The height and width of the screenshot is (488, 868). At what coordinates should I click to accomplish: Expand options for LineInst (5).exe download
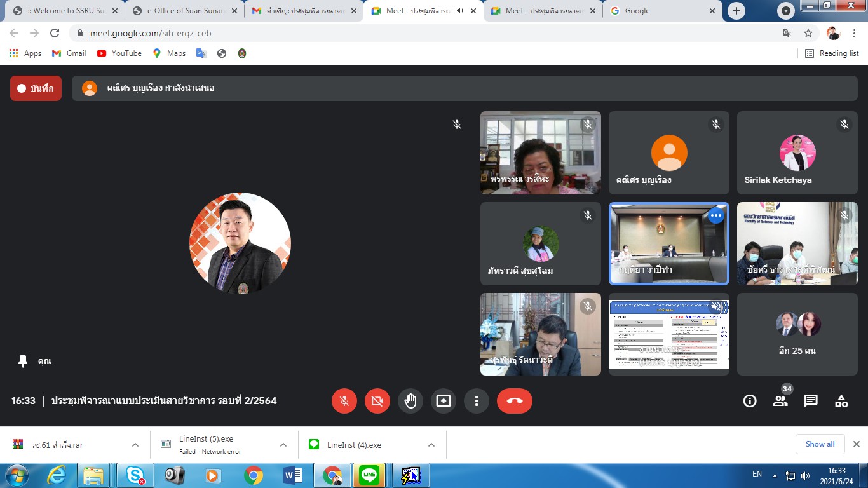pyautogui.click(x=283, y=445)
